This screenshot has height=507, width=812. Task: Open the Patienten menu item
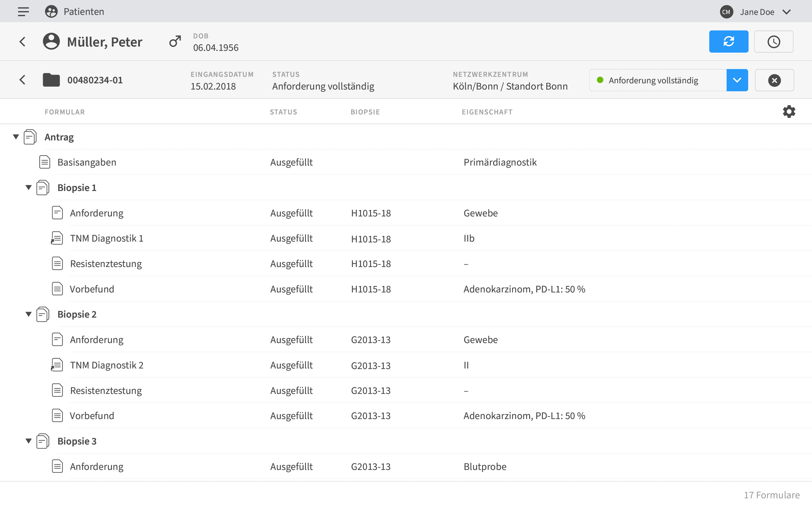pos(84,11)
